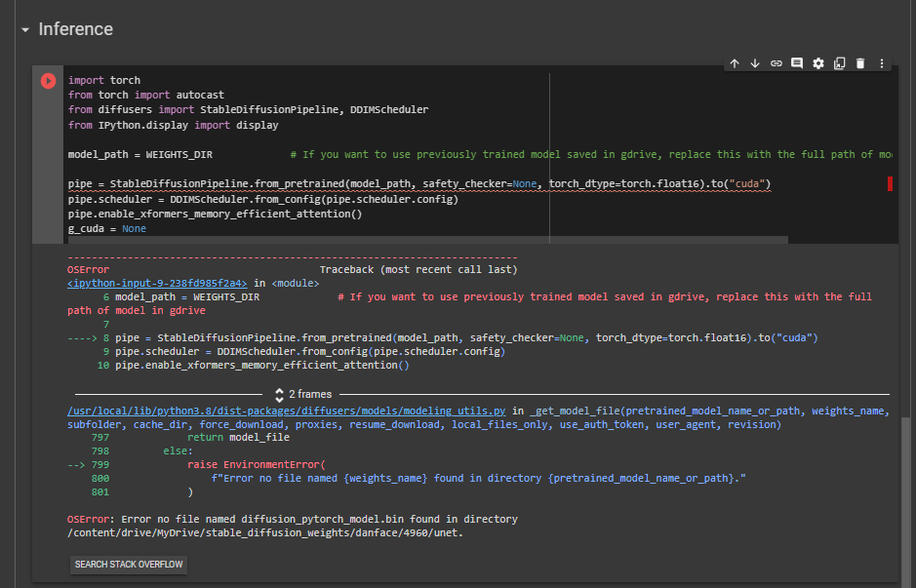The image size is (916, 588).
Task: Click the Inference section heading
Action: (x=75, y=29)
